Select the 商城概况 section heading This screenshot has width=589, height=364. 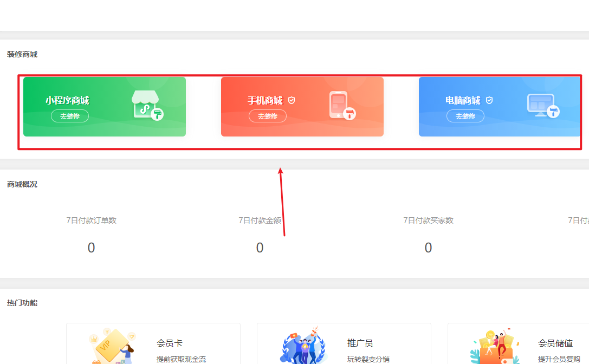tap(21, 184)
